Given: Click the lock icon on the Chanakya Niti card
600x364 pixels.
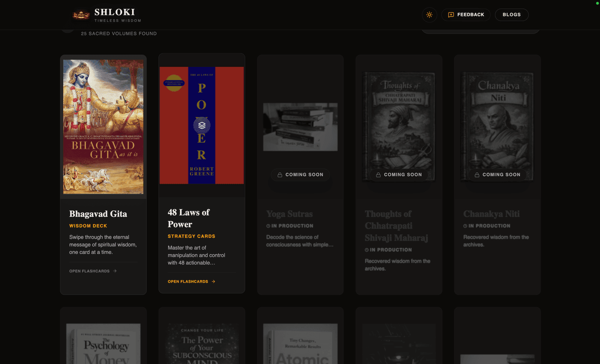Looking at the screenshot, I should (477, 175).
